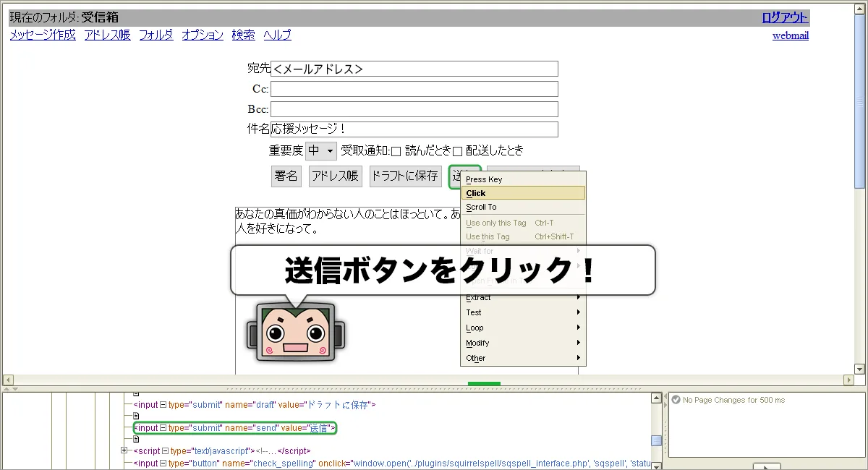Image resolution: width=868 pixels, height=470 pixels.
Task: Select the input name="check_spelling" tree row
Action: click(393, 463)
